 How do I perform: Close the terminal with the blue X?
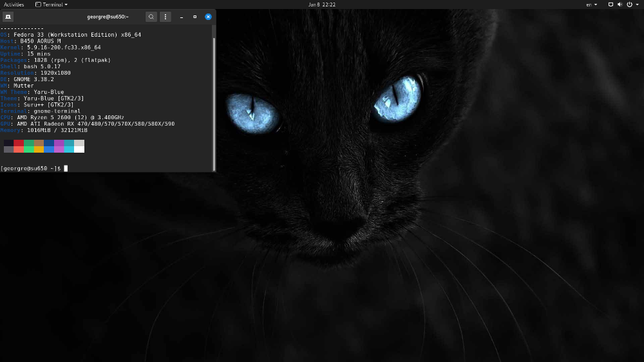click(x=208, y=17)
